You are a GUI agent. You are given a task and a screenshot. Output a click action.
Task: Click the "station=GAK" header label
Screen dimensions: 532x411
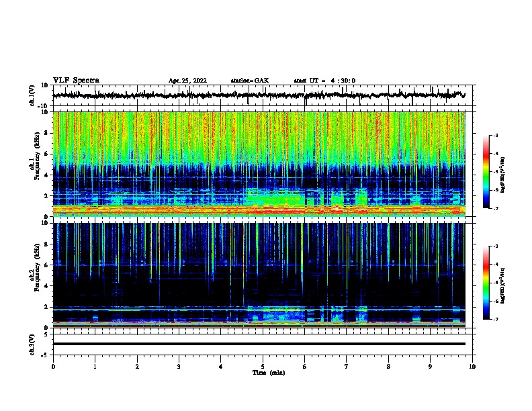[x=250, y=81]
